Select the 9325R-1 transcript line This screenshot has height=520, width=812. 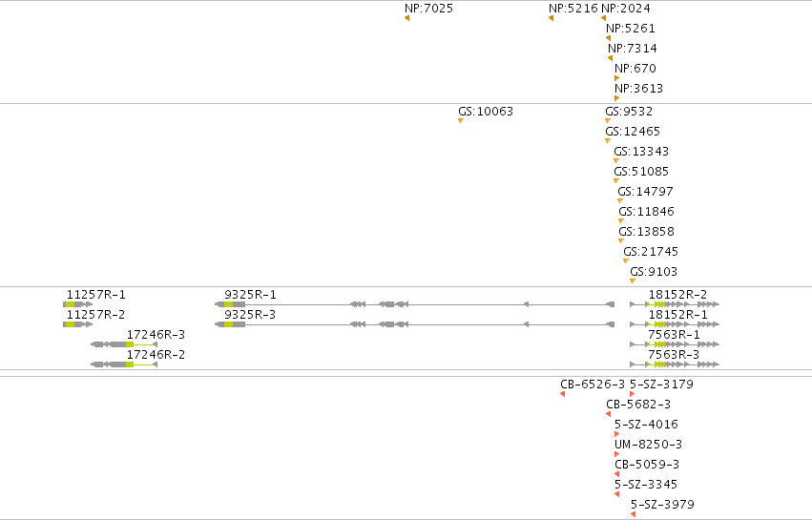[415, 304]
